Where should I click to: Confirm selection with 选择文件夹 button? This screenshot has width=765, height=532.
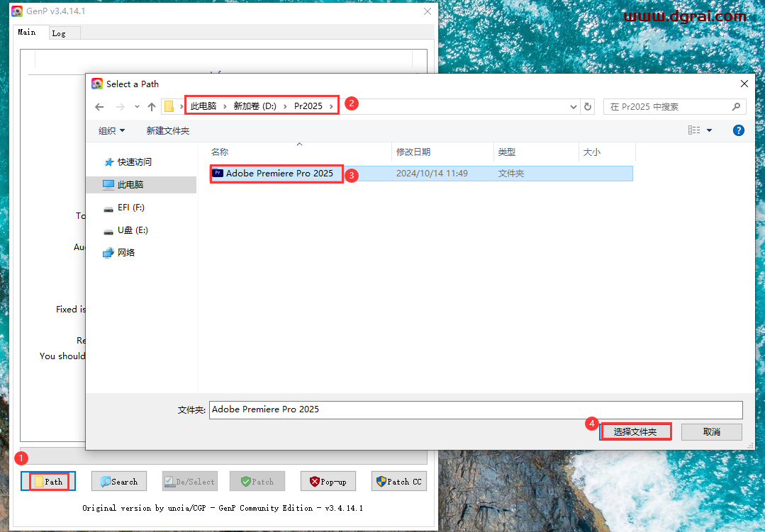(635, 431)
